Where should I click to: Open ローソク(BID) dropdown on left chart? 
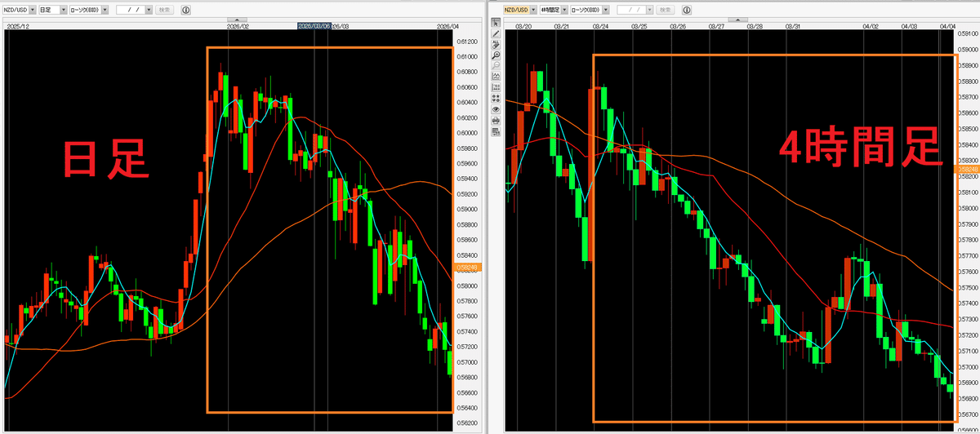(105, 10)
